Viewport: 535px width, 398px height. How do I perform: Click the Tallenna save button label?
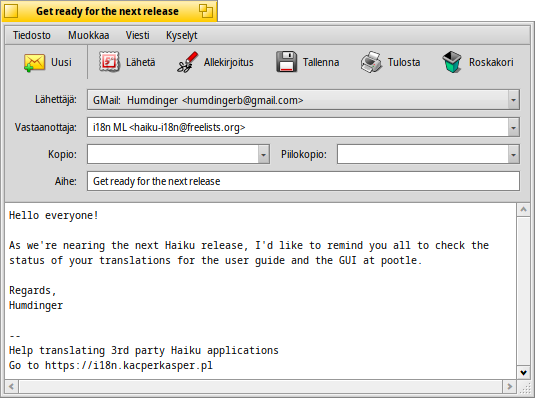[x=321, y=62]
